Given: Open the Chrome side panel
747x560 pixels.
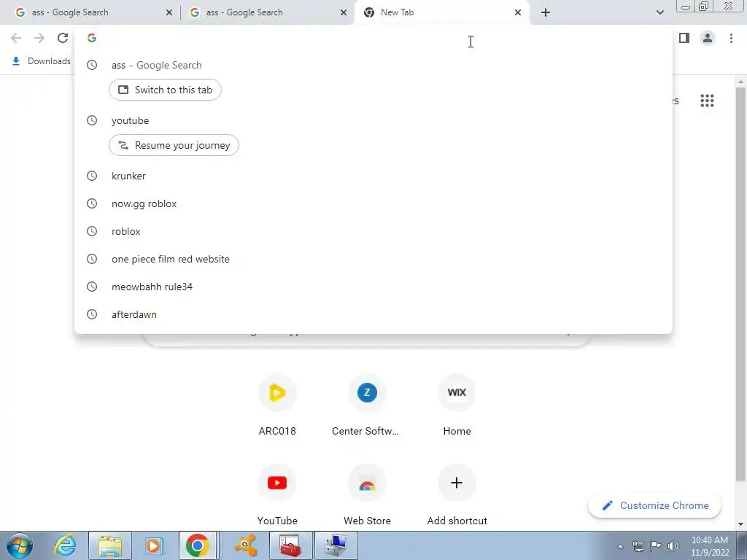Looking at the screenshot, I should pyautogui.click(x=684, y=38).
